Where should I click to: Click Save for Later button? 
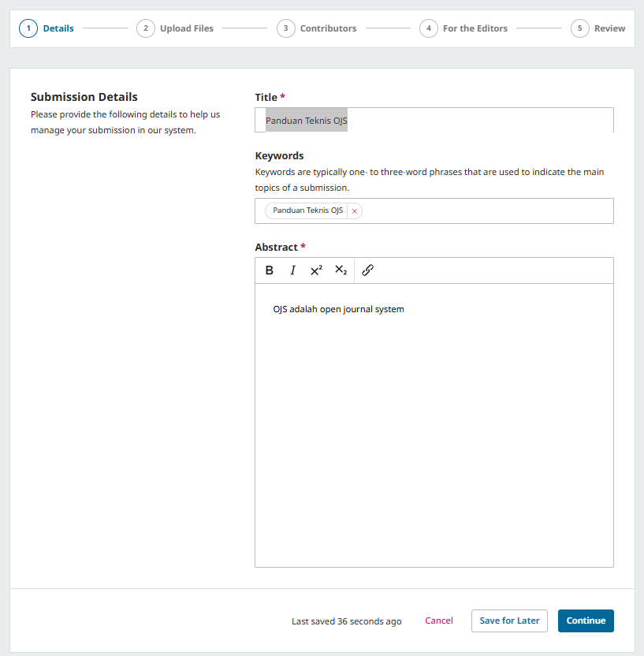click(x=509, y=621)
